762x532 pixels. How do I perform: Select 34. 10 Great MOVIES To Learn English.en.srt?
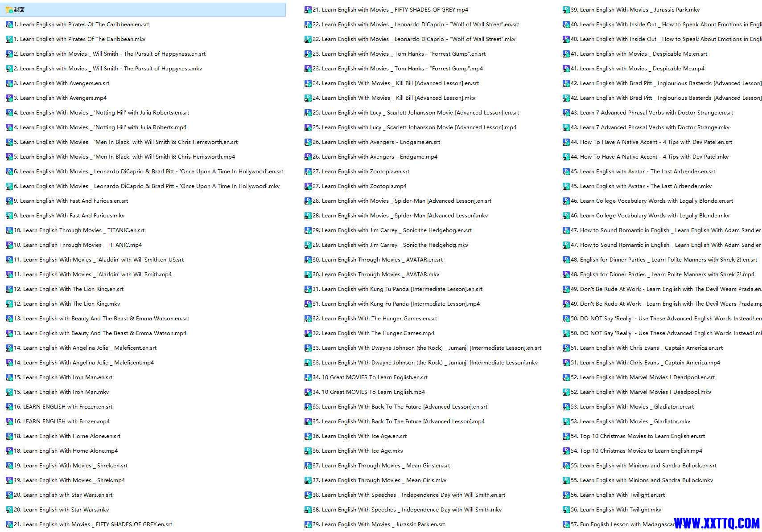(x=370, y=377)
